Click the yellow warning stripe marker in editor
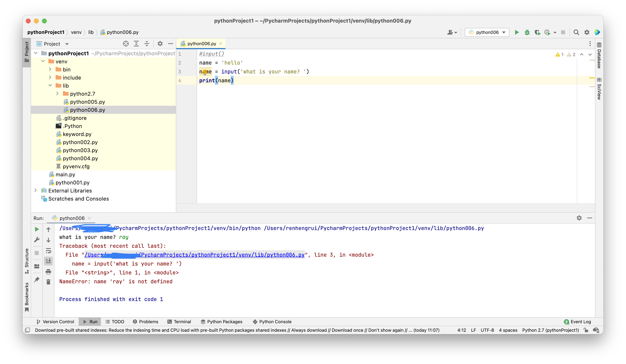The image size is (626, 364). [x=592, y=78]
